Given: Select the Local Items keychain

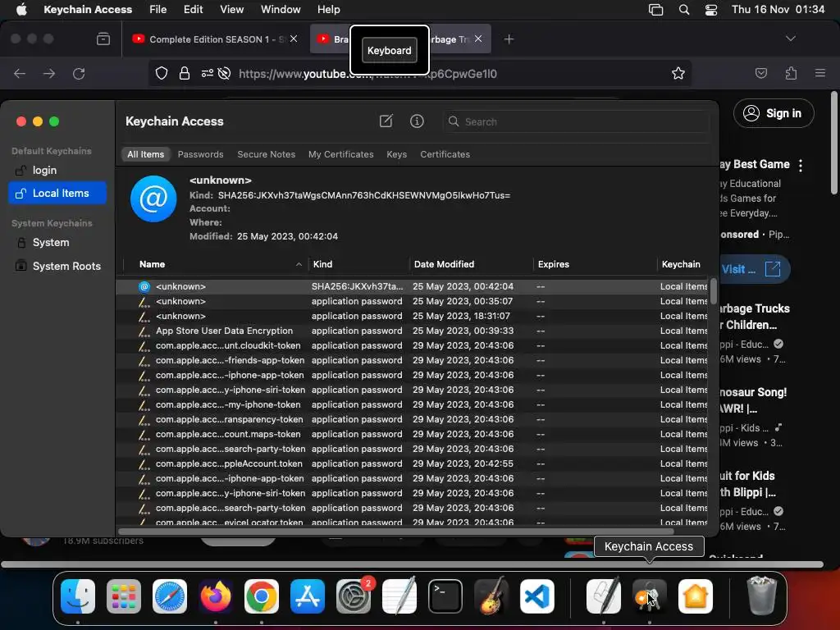Looking at the screenshot, I should (57, 193).
